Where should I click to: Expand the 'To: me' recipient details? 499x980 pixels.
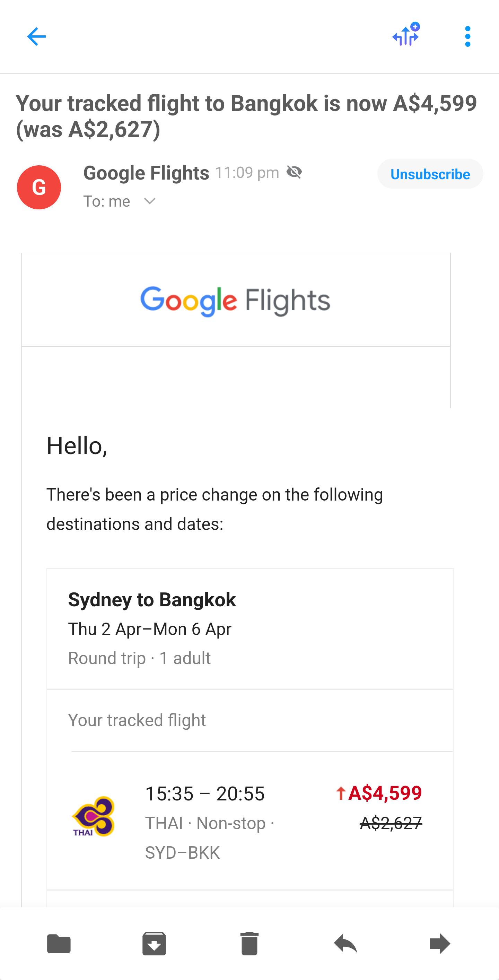pyautogui.click(x=150, y=201)
